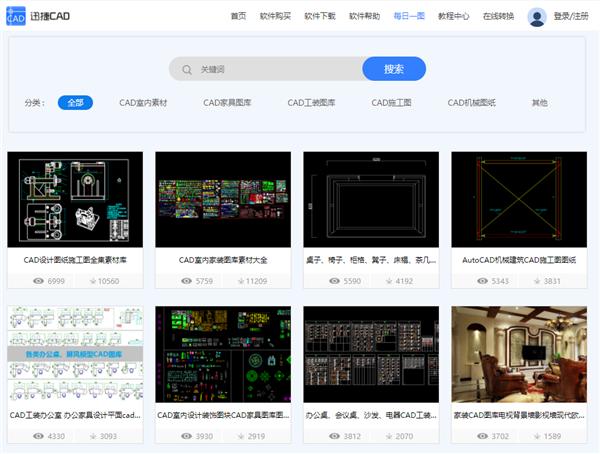Open the 软件帮助 nav item
The height and width of the screenshot is (454, 600).
click(364, 16)
